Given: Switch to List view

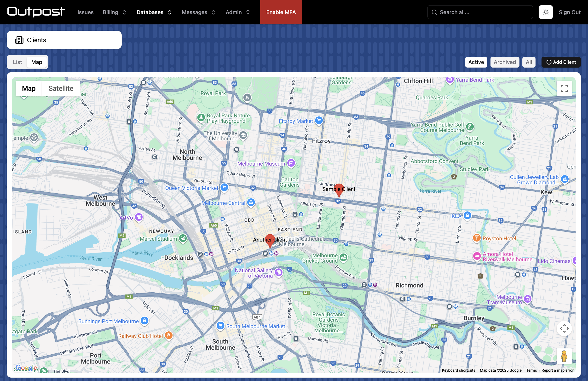Looking at the screenshot, I should 17,62.
